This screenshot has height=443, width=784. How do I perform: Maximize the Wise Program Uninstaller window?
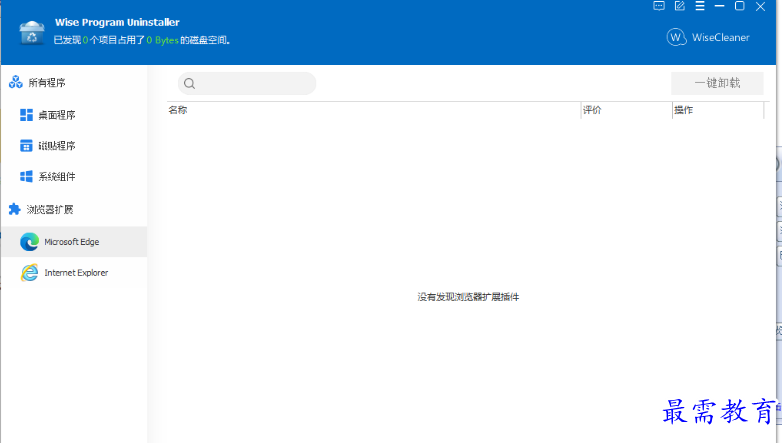click(x=740, y=6)
